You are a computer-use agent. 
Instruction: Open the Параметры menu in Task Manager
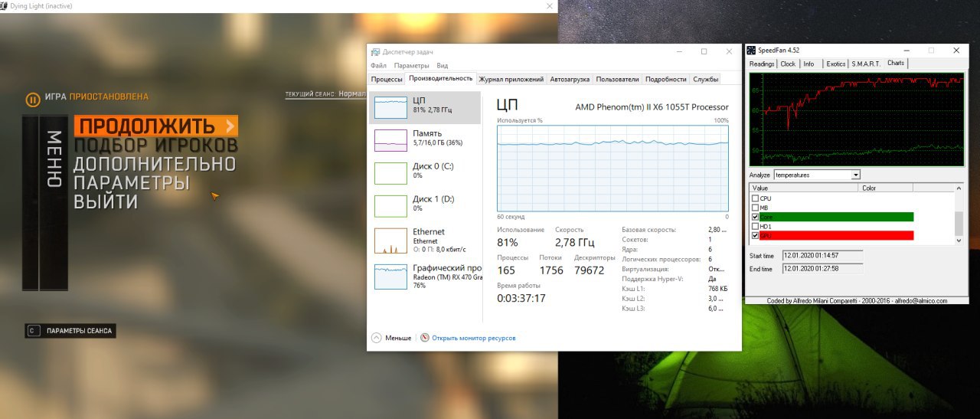[x=412, y=66]
